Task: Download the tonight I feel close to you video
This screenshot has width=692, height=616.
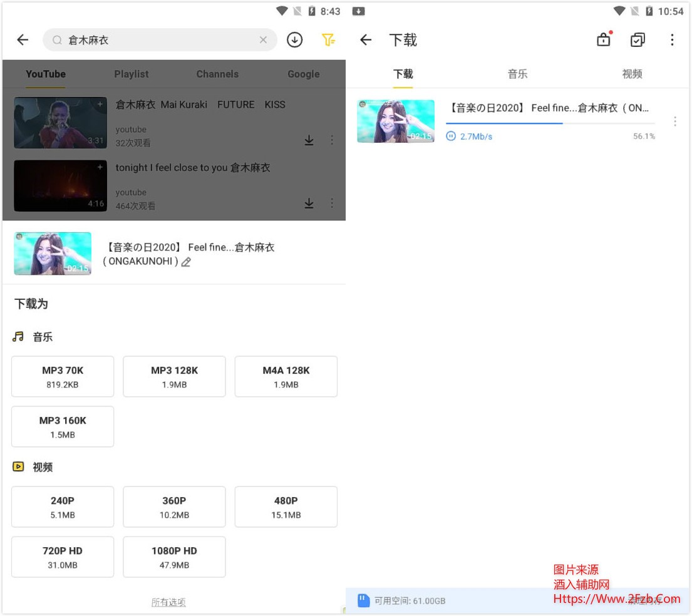Action: pyautogui.click(x=309, y=203)
